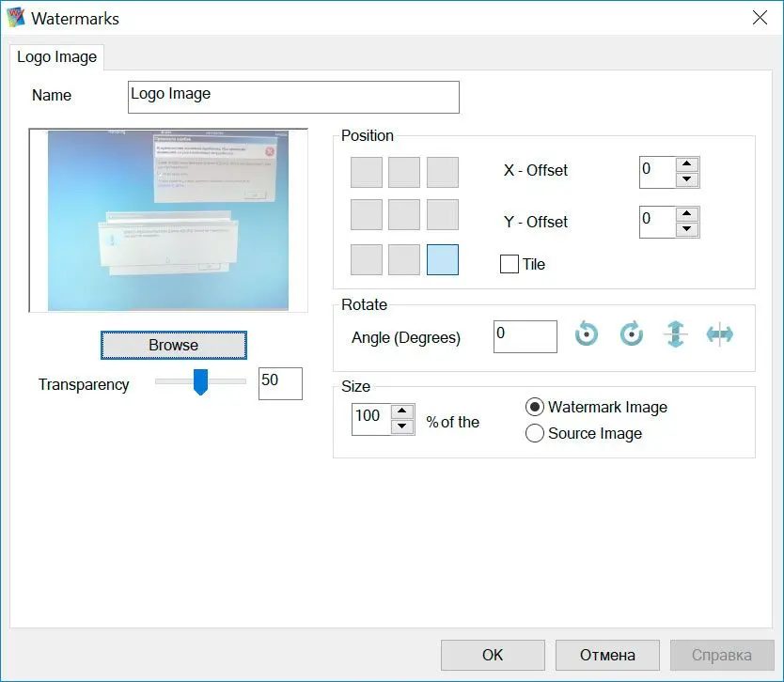Screen dimensions: 784x682
Task: Decrease X - Offset with down arrow
Action: [x=687, y=179]
